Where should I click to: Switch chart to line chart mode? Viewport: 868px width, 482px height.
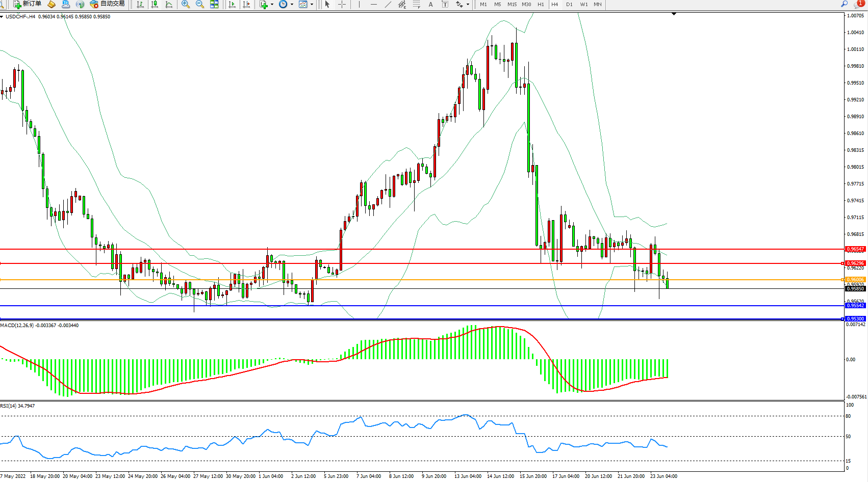pos(169,4)
